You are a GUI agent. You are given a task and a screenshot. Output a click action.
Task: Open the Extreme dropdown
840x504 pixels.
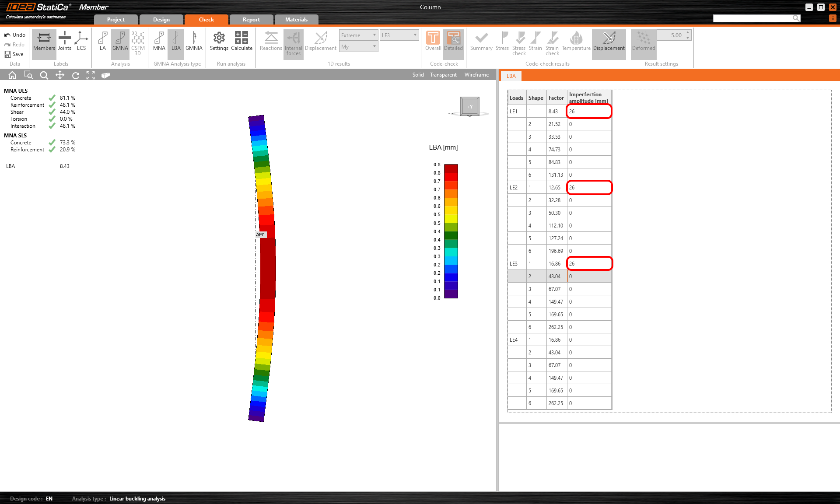358,35
